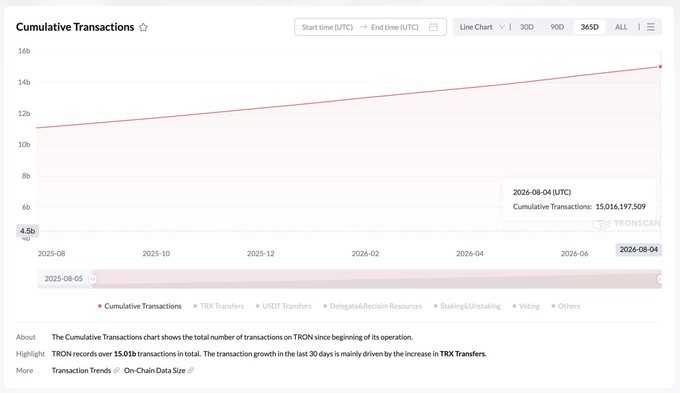
Task: Expand the Line Chart type dropdown
Action: click(482, 27)
